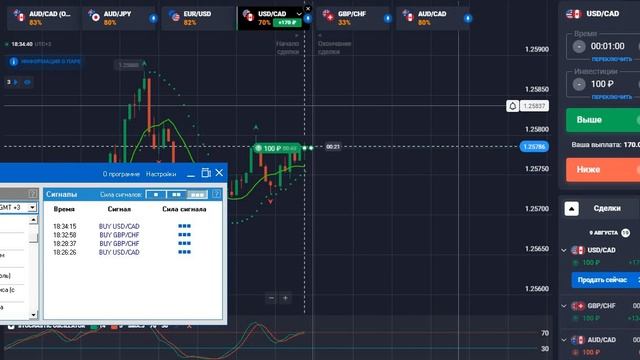Click the trade time field 00:01:00

607,47
